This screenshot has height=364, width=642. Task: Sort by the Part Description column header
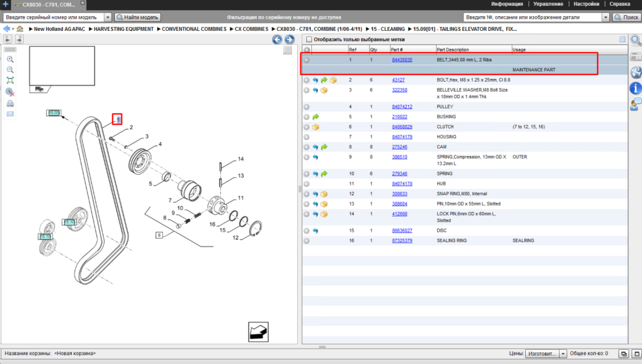tap(473, 50)
